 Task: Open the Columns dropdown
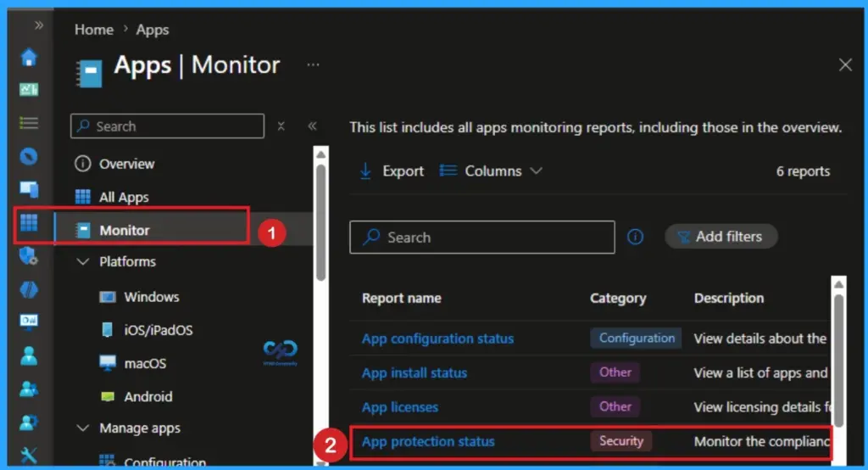click(491, 171)
